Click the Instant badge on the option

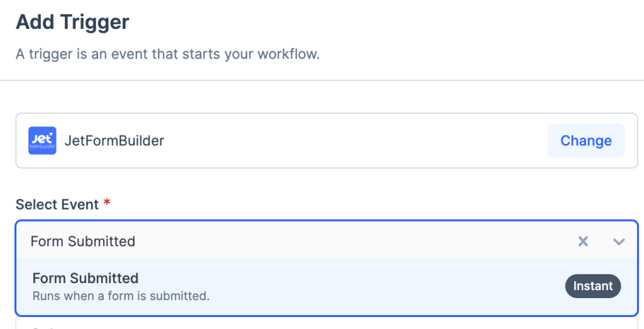point(592,286)
